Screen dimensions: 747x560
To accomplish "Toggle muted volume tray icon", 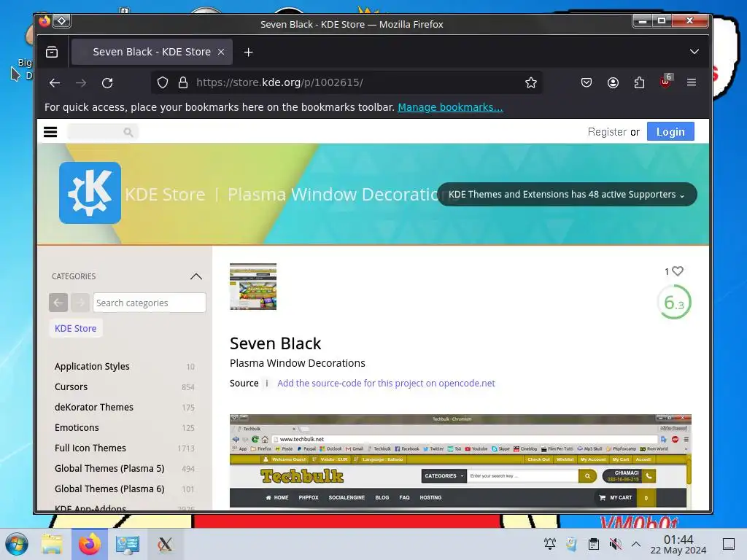I will coord(616,544).
